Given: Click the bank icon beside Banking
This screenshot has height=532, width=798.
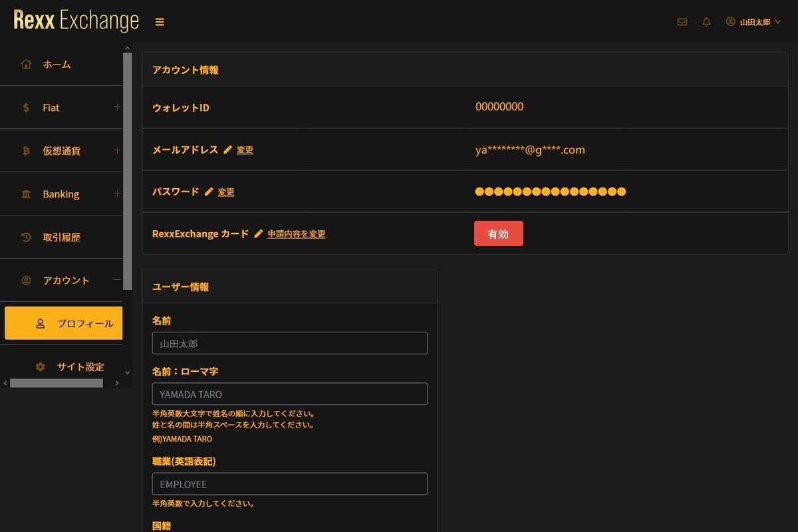Looking at the screenshot, I should tap(25, 194).
